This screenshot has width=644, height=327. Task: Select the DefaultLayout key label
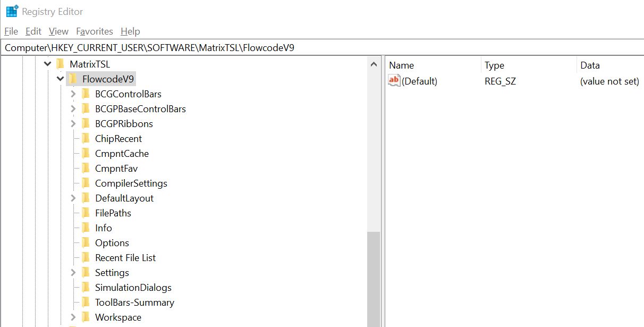coord(124,198)
